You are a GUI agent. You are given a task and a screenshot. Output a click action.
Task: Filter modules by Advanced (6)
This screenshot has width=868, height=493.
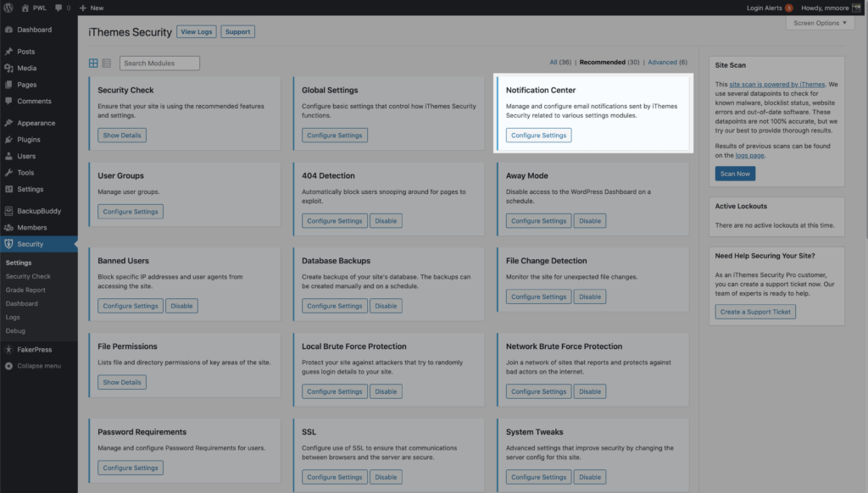point(667,62)
